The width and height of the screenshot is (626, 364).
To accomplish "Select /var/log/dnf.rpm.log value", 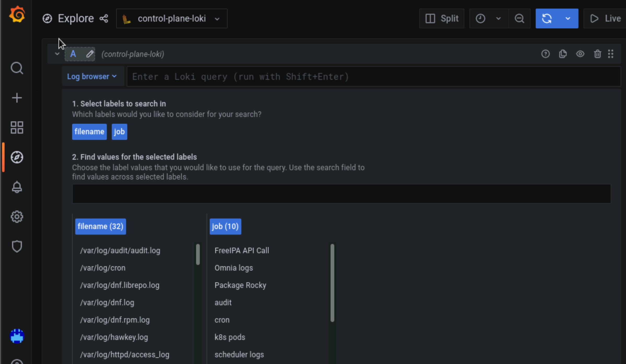I will click(115, 320).
